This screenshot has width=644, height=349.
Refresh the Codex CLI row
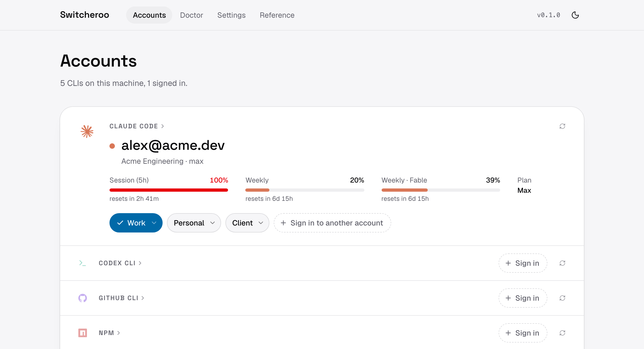(x=562, y=263)
